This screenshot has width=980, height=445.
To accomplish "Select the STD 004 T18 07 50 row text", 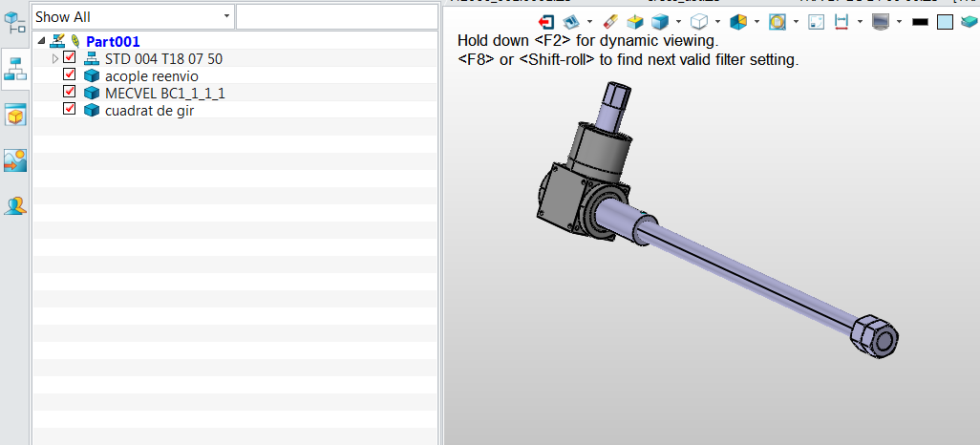I will tap(163, 59).
